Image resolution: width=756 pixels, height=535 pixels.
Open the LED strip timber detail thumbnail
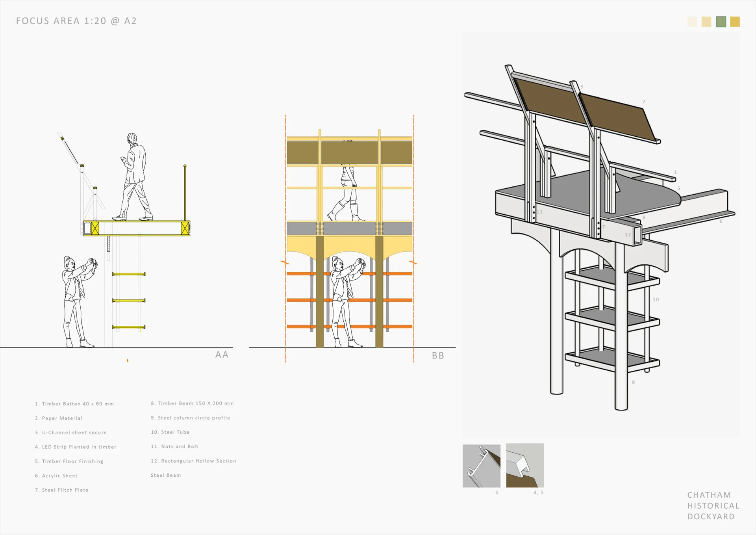525,465
